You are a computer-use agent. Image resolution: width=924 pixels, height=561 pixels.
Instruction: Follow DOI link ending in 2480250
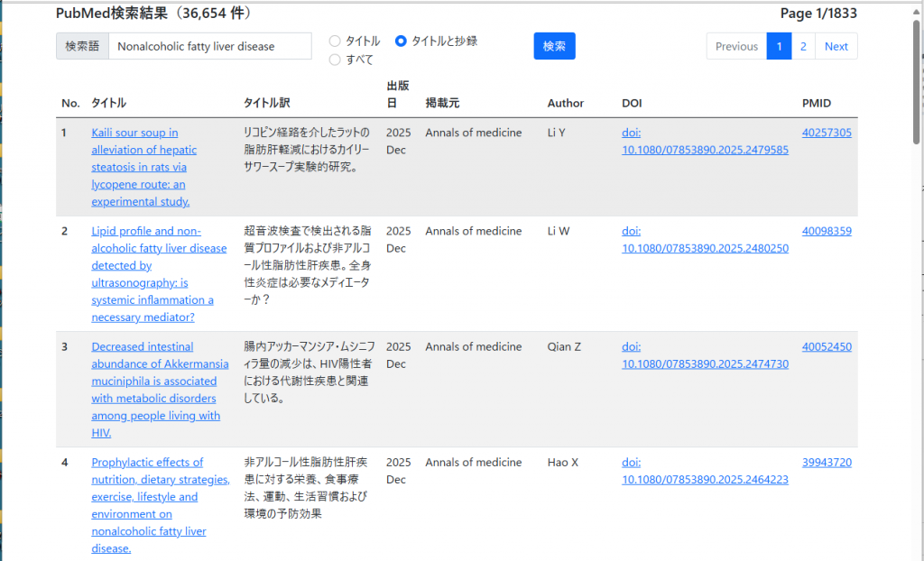coord(705,248)
